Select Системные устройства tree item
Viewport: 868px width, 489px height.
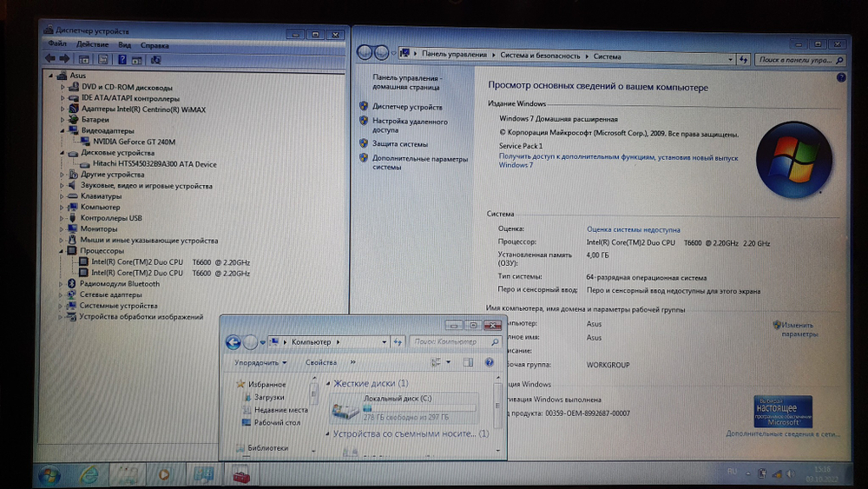pyautogui.click(x=118, y=306)
